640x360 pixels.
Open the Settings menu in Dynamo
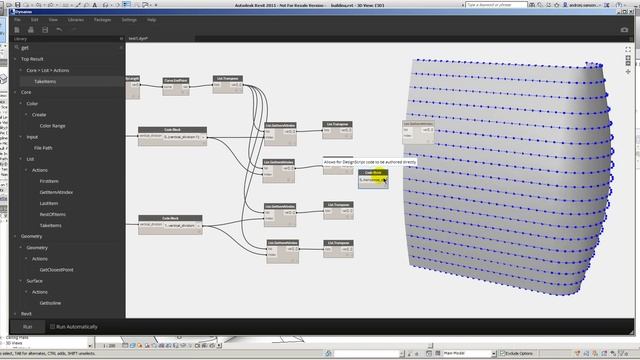(129, 20)
